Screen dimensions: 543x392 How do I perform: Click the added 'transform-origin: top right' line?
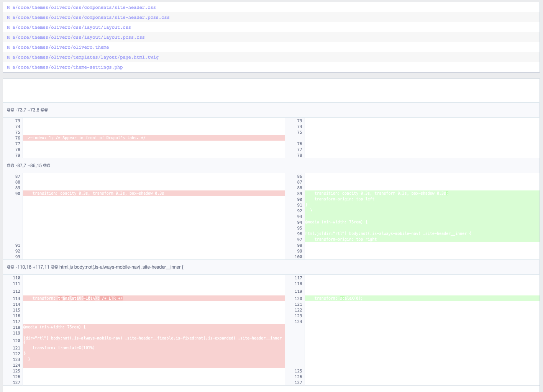pyautogui.click(x=422, y=239)
